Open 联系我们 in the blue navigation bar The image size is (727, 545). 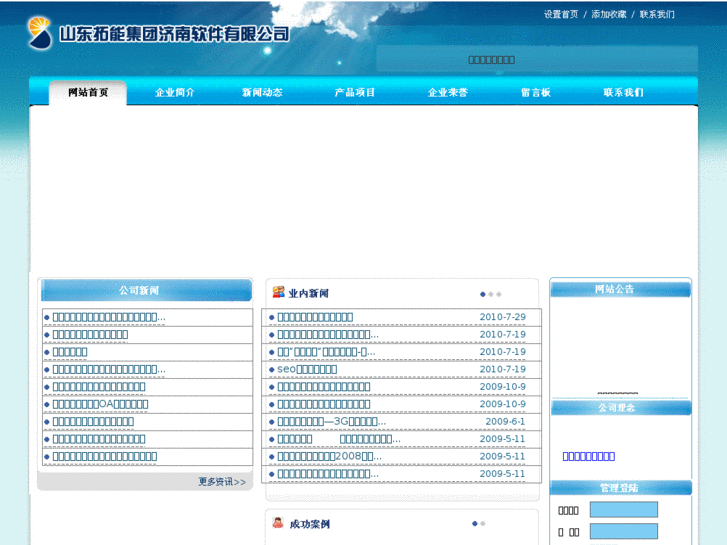pos(623,92)
